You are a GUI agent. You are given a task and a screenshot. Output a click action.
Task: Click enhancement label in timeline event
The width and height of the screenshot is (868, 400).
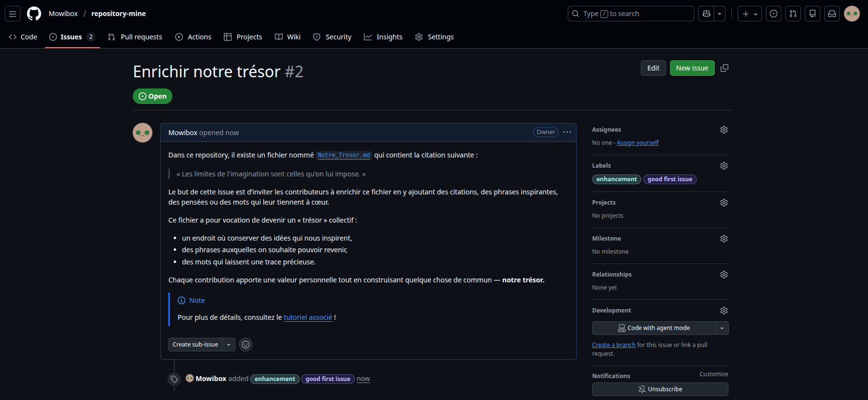tap(275, 379)
